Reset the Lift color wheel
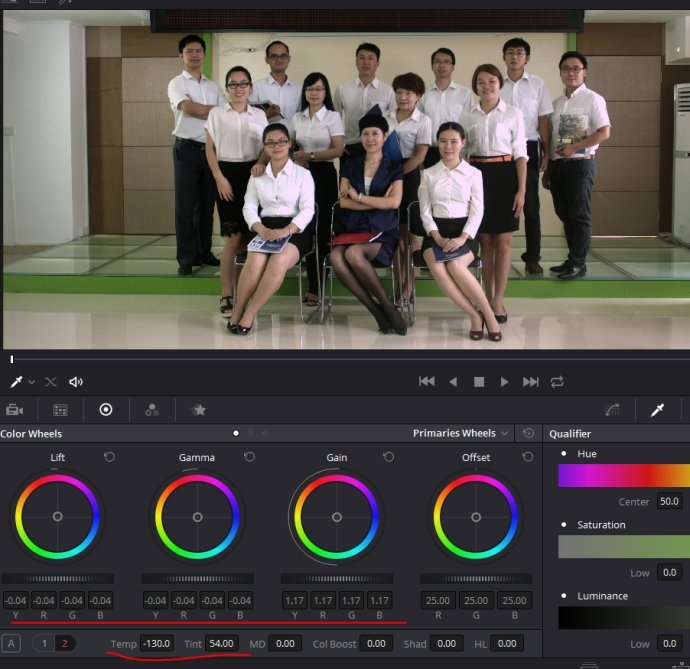Screen dimensions: 690x669 coord(110,457)
